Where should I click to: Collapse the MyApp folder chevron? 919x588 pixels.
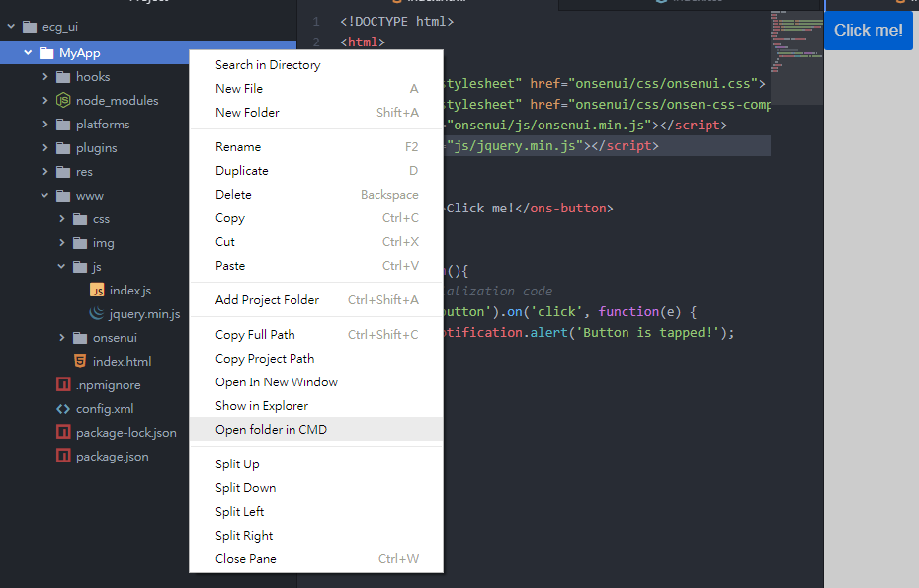(x=28, y=52)
